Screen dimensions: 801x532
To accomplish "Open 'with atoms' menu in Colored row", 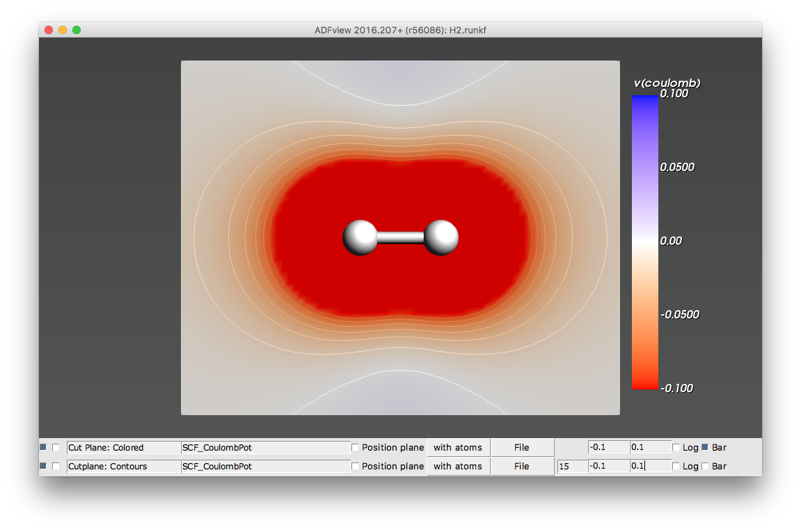I will (x=457, y=447).
